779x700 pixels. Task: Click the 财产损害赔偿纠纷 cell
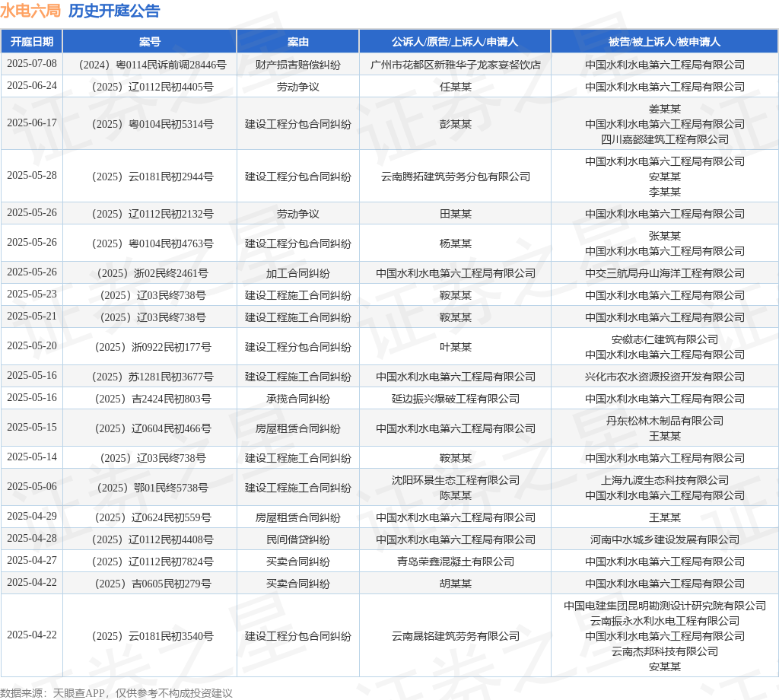(298, 65)
